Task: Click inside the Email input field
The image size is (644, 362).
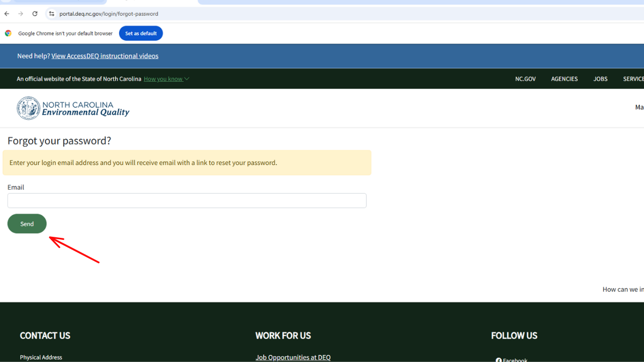Action: [187, 200]
